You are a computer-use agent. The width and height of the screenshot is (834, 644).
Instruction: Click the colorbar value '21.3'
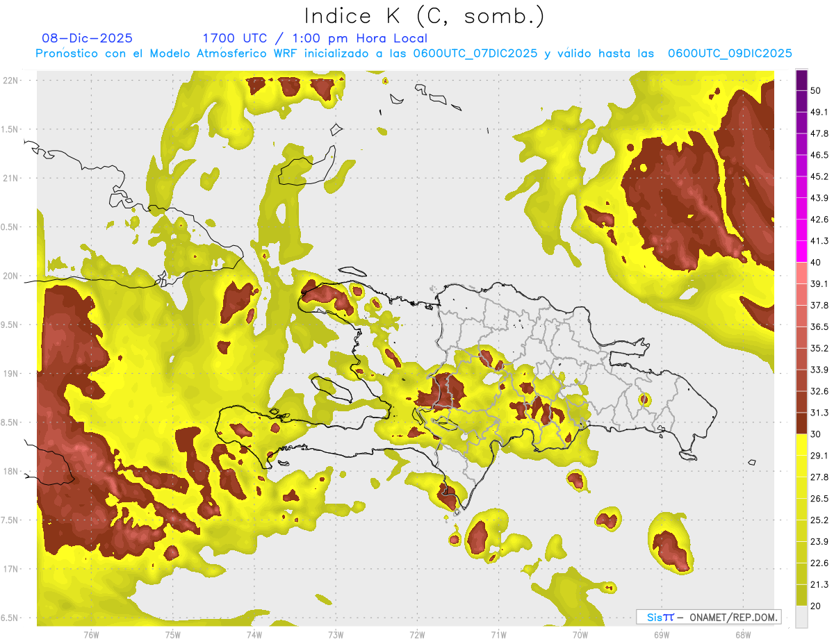point(819,585)
